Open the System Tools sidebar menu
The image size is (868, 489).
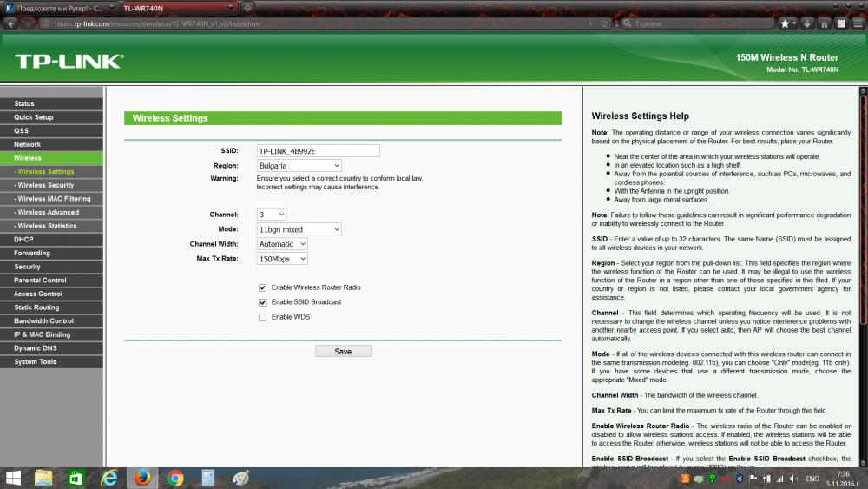[51, 361]
